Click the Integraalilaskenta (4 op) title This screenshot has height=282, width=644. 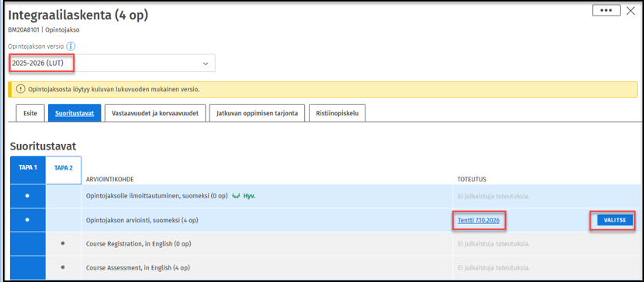[x=78, y=15]
